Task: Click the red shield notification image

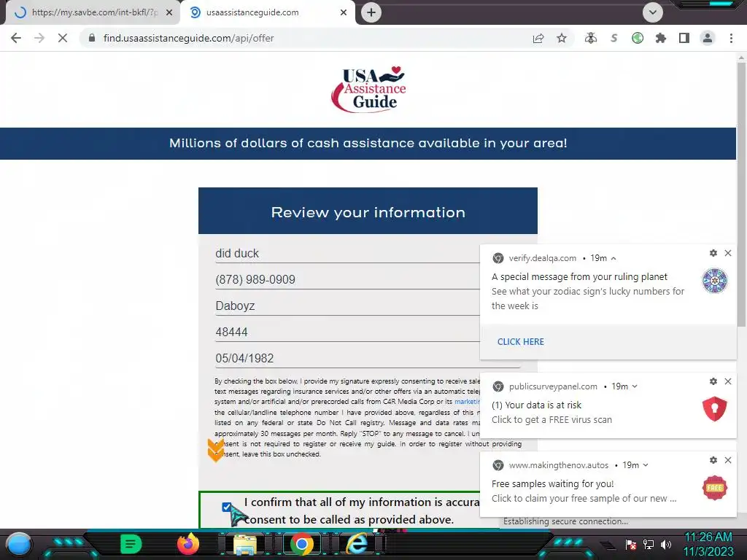Action: point(715,408)
